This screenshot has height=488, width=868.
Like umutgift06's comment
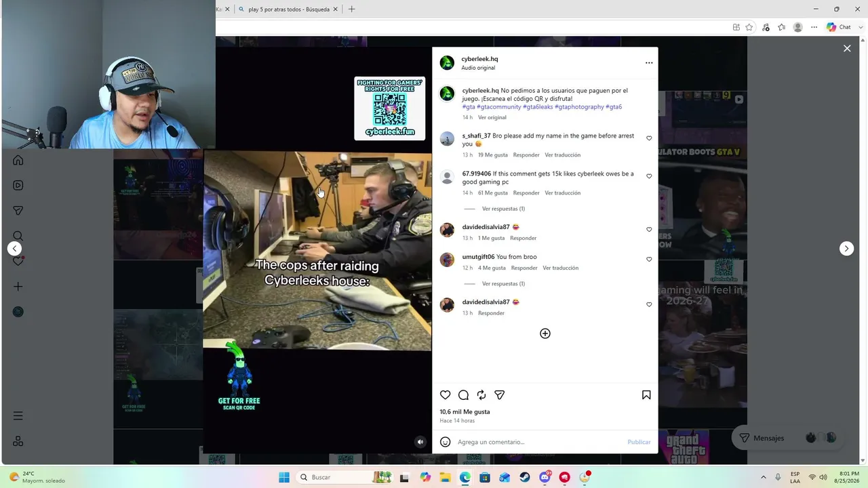pos(649,260)
